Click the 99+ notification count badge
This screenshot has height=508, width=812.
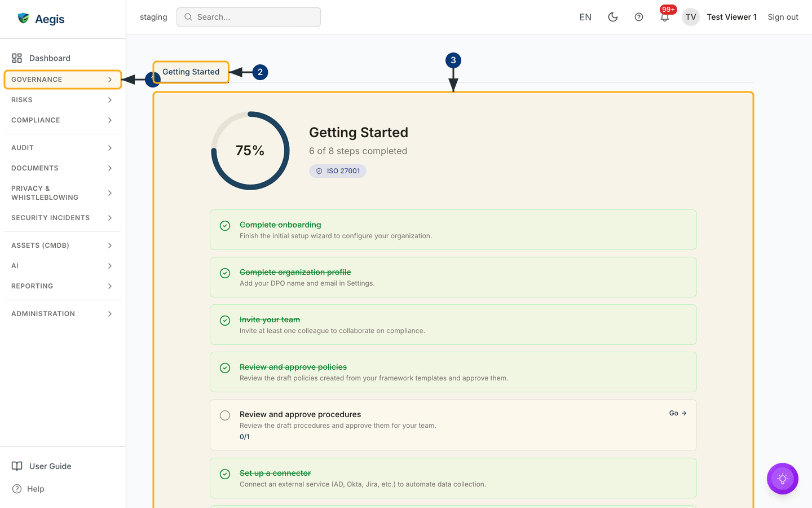pos(668,10)
